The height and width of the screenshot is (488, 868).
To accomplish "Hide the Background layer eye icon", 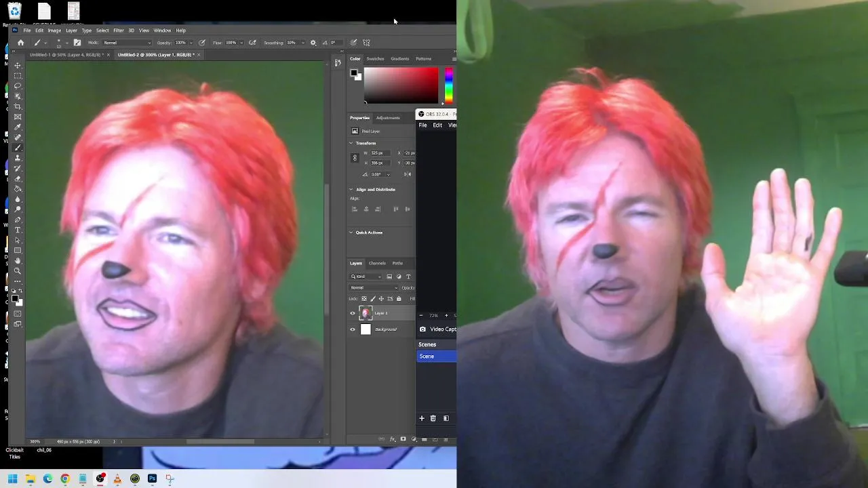I will 353,329.
